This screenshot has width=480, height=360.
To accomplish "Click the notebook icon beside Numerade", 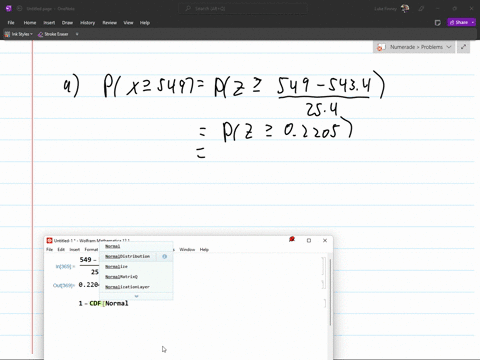I will click(x=381, y=47).
